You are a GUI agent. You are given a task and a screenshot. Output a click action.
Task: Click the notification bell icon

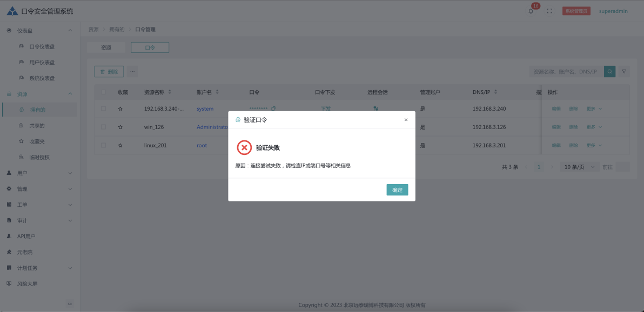[x=531, y=11]
